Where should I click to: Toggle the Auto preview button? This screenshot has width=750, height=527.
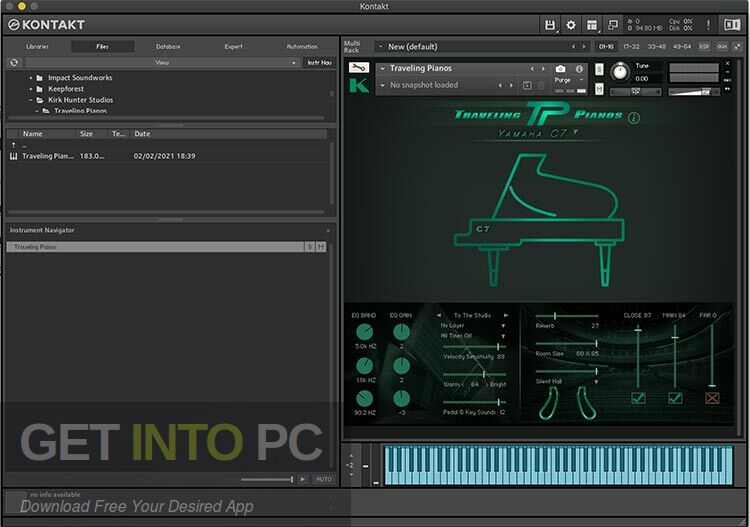324,479
